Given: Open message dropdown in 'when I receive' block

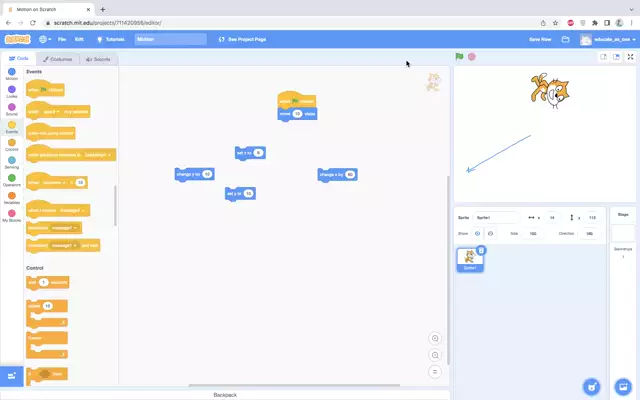Looking at the screenshot, I should 71,211.
